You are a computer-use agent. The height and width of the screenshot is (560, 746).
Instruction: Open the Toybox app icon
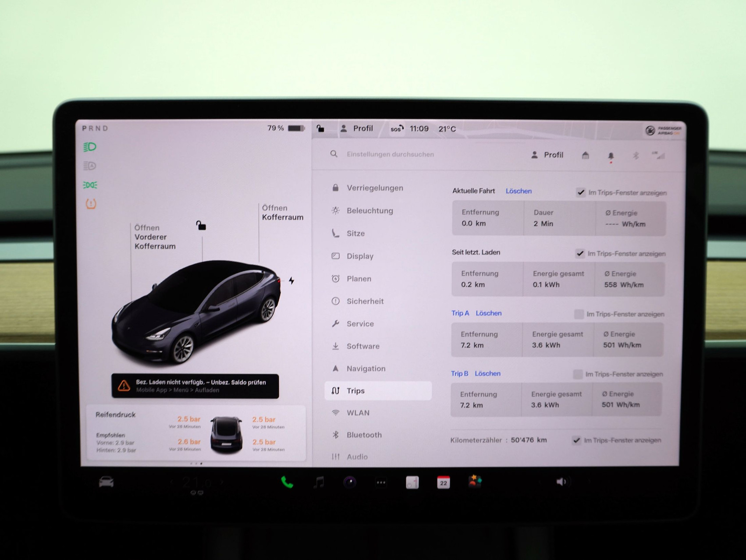(475, 482)
